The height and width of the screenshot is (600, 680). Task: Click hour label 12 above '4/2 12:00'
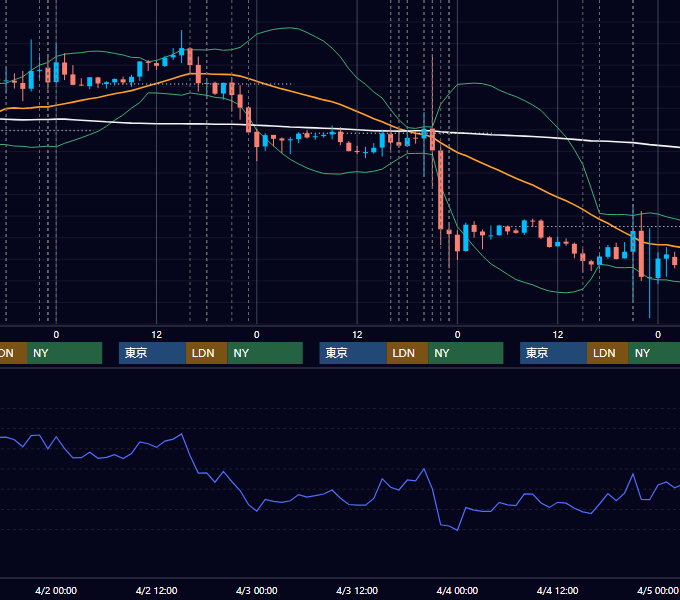pos(157,335)
